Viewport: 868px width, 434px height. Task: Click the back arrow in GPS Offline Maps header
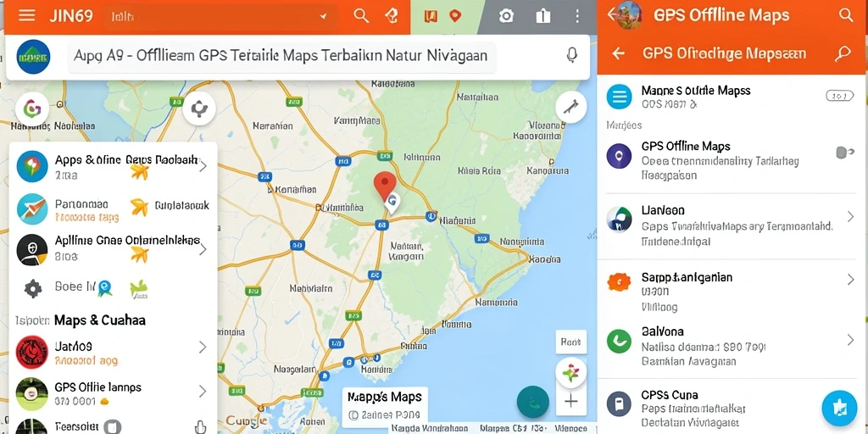click(611, 14)
